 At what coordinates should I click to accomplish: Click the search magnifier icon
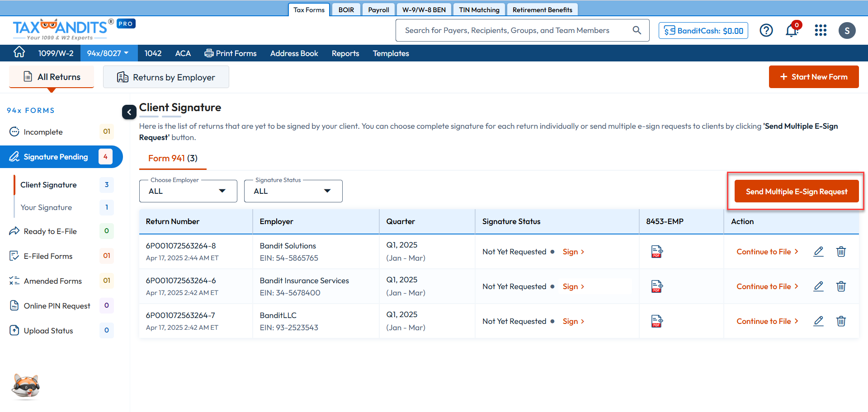tap(637, 30)
